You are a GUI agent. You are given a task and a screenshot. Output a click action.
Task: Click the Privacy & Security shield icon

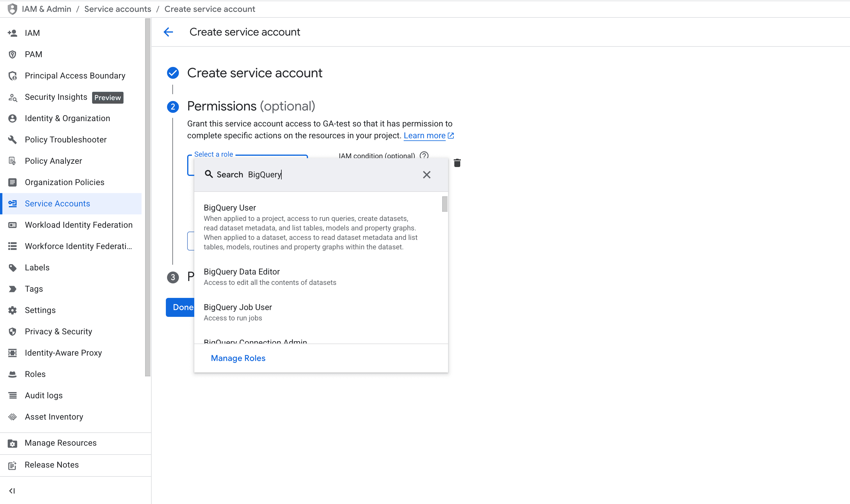12,331
